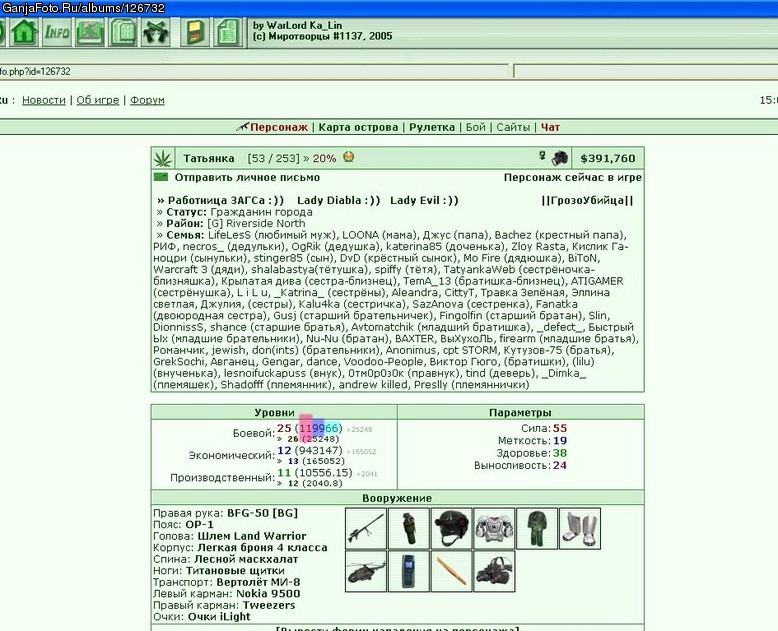This screenshot has width=778, height=631.
Task: Click the gun icon before Персонаж
Action: [x=242, y=127]
